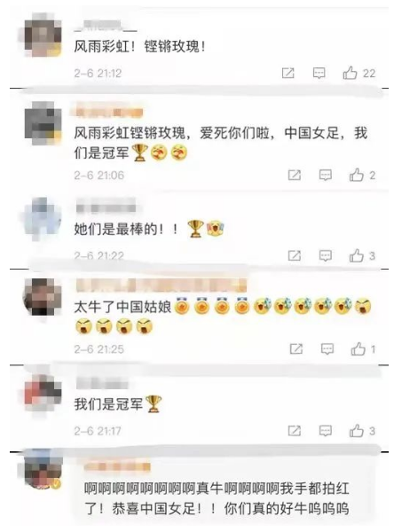Open avatar of first commenter at top

click(x=42, y=35)
